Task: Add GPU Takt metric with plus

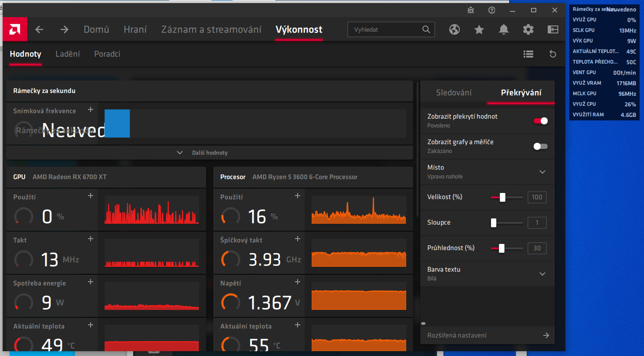Action: 91,239
